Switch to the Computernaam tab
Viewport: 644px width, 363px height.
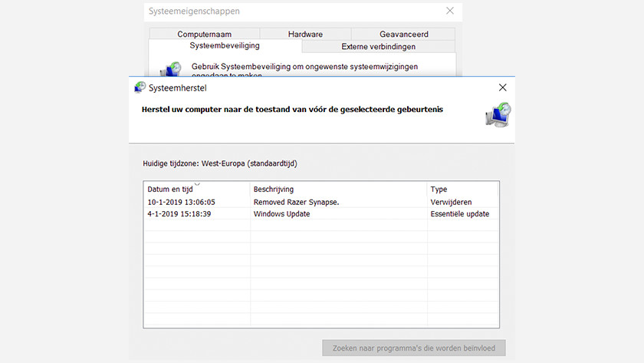[x=204, y=34]
